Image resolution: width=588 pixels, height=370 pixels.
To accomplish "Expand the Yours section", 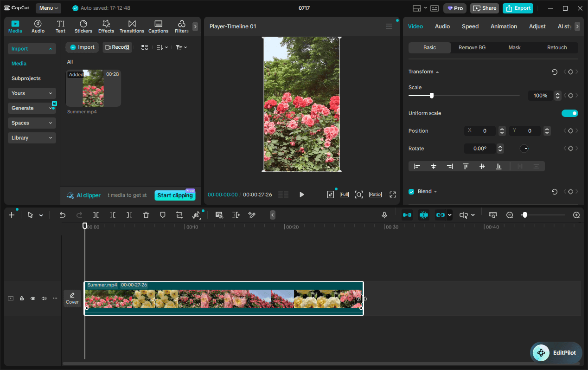I will coord(32,93).
